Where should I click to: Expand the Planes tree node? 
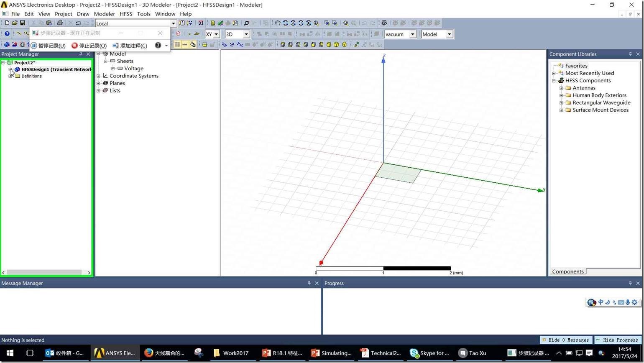pos(98,83)
